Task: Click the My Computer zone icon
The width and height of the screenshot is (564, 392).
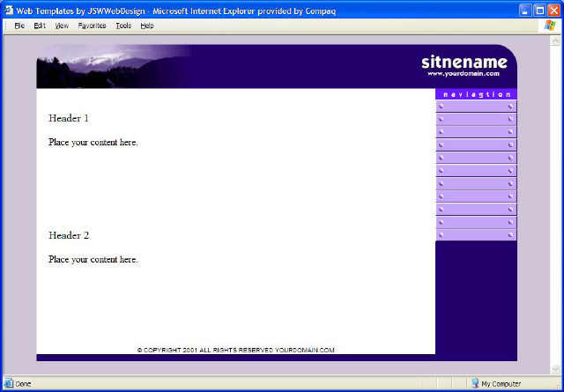Action: pos(474,384)
